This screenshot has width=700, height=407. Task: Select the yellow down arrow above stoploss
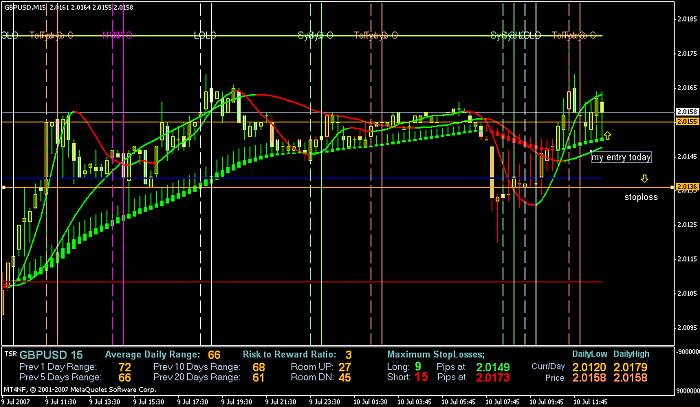[x=644, y=179]
